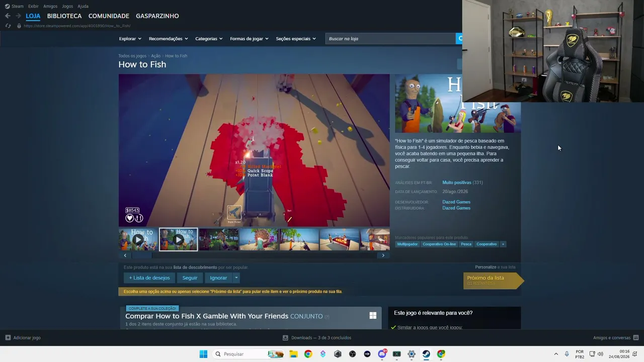Viewport: 644px width, 362px height.
Task: Select the Multijogador tag
Action: coord(408,244)
